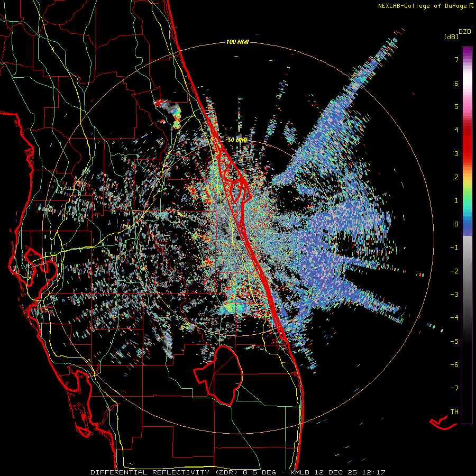Click the vertical ZDR color bar
Screen dimensions: 476x476
point(467,235)
